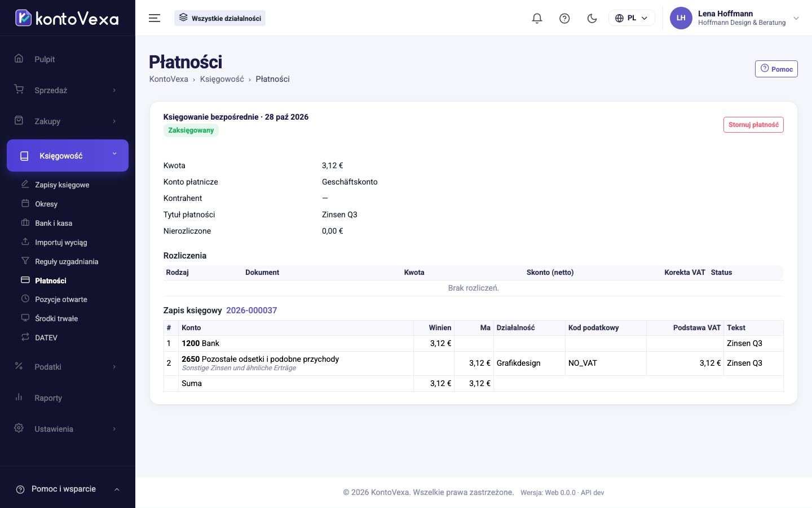
Task: Go to Zapisy księgowe in sidebar
Action: tap(62, 185)
